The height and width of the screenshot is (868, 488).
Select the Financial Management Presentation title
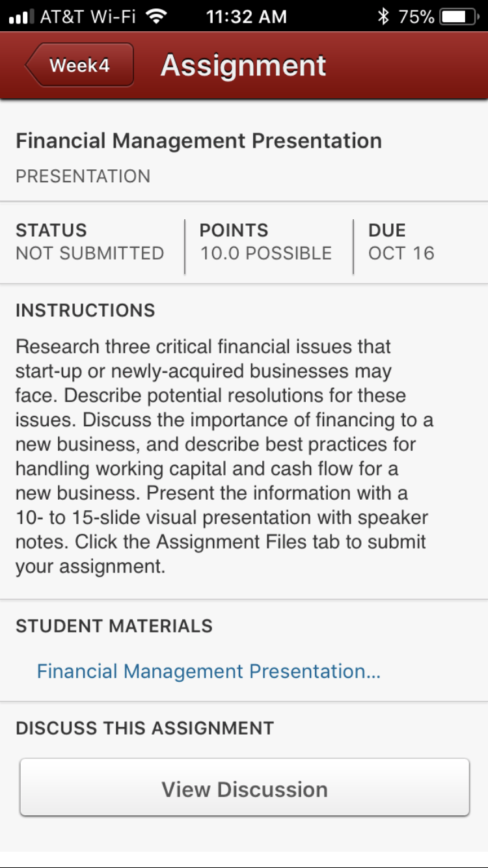[x=198, y=141]
